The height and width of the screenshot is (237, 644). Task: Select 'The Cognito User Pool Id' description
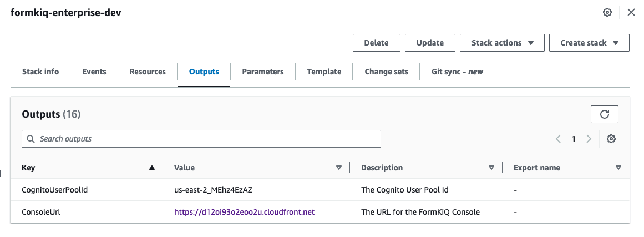(404, 190)
